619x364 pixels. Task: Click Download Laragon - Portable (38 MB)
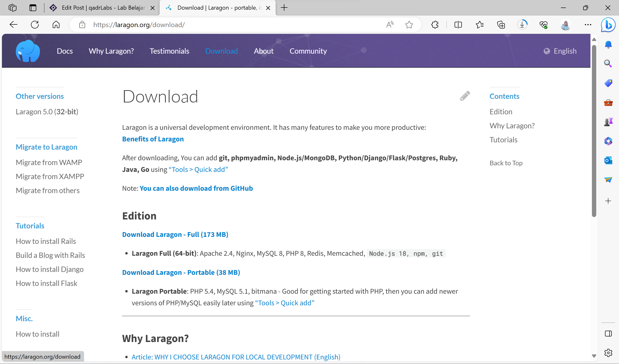coord(181,272)
